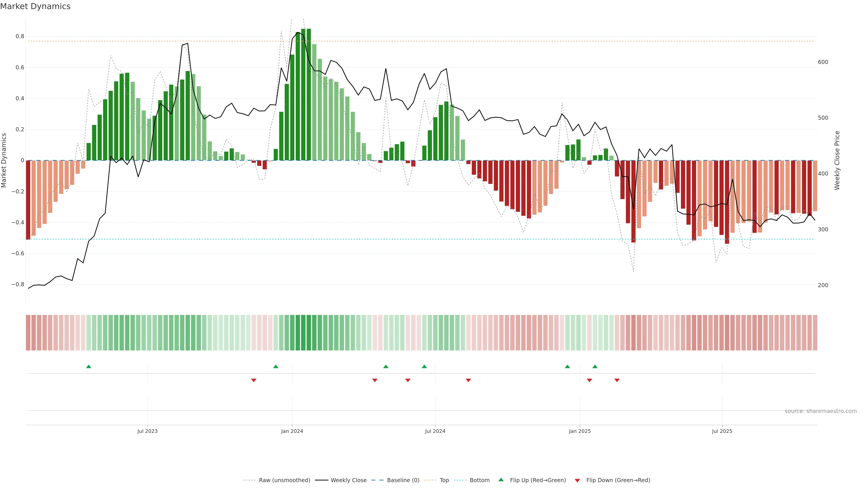Click the Flip Up green triangle legend icon
Screen dimensions: 868x488
click(501, 480)
